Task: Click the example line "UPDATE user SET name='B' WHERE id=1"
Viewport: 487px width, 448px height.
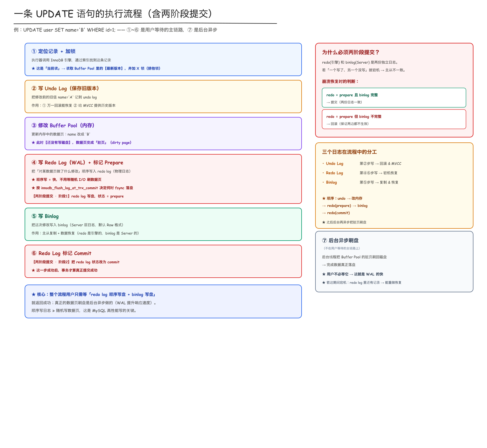Action: [69, 30]
